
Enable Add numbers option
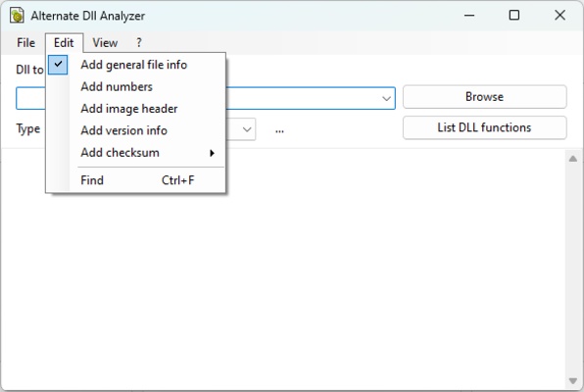tap(136, 87)
